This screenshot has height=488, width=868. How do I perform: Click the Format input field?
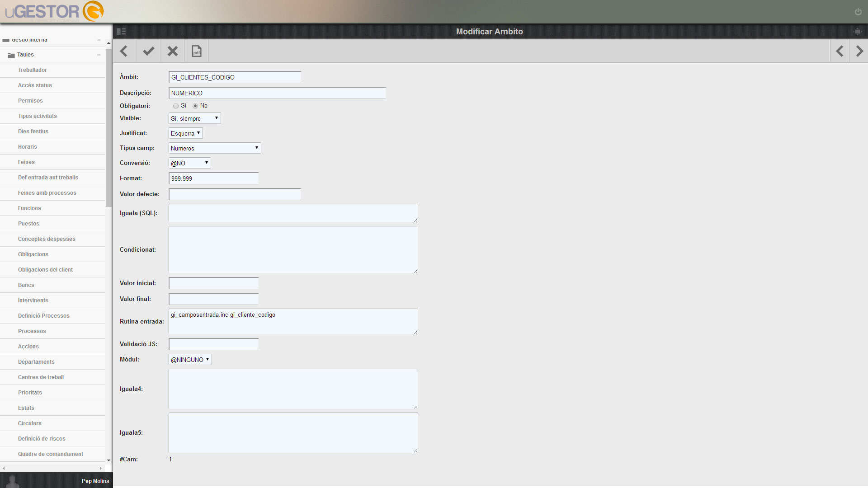point(213,178)
